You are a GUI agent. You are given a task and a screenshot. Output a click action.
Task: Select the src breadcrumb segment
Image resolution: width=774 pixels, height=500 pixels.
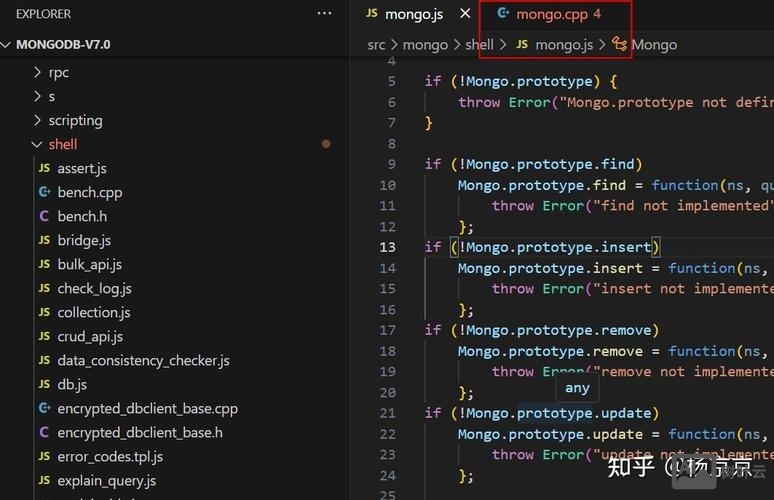coord(376,45)
